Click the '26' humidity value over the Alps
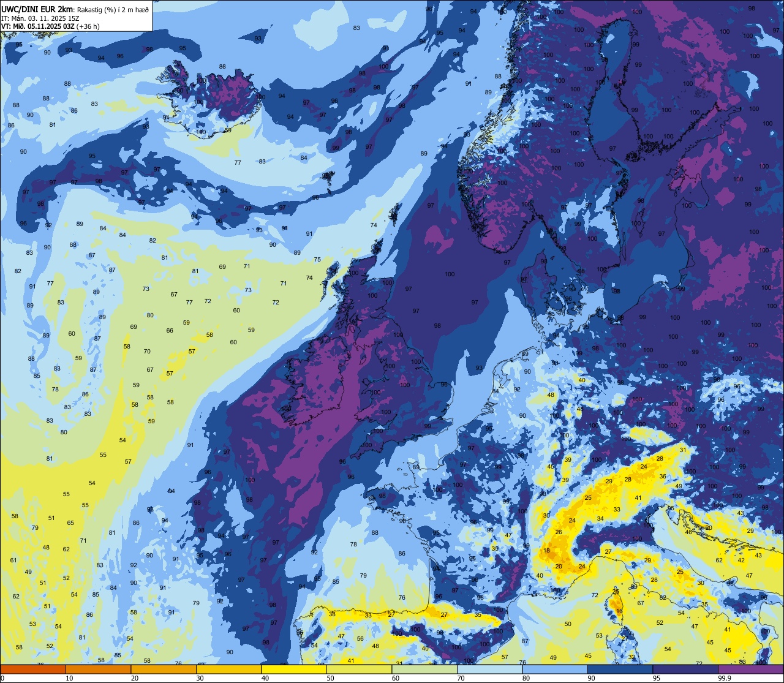 (559, 532)
